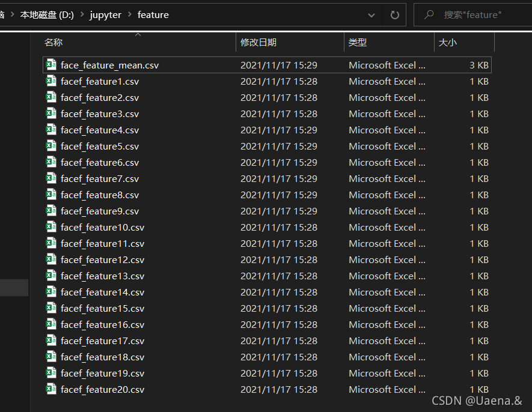Image resolution: width=532 pixels, height=412 pixels.
Task: Click the feature breadcrumb segment
Action: 153,15
